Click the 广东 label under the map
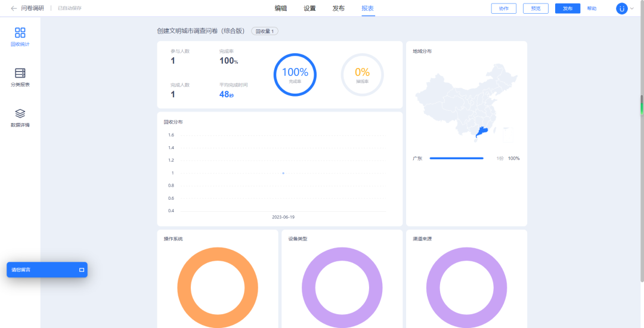 pos(417,159)
